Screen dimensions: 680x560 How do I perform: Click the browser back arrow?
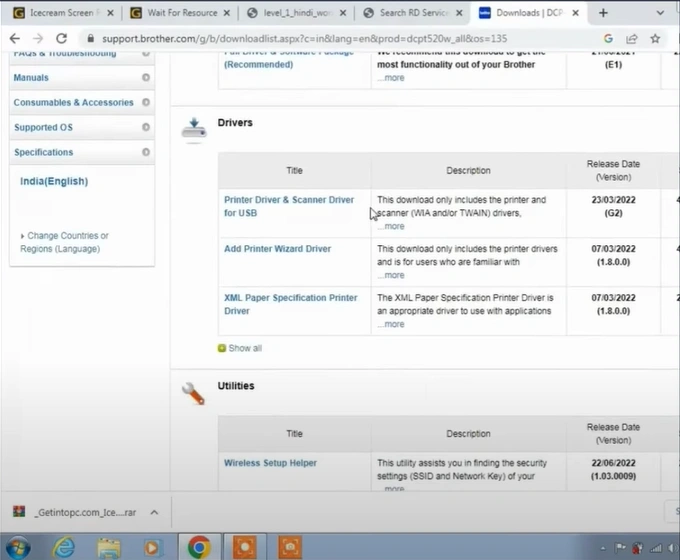click(14, 38)
